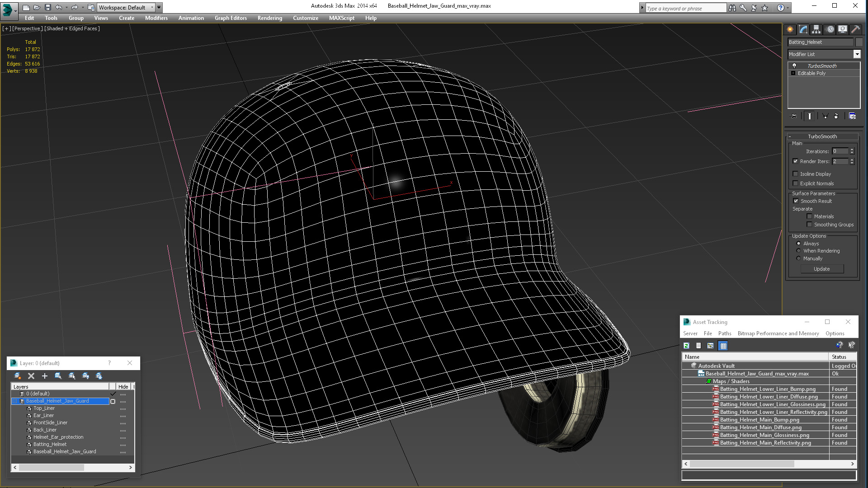
Task: Increase Render Iters spinner value
Action: coord(852,160)
